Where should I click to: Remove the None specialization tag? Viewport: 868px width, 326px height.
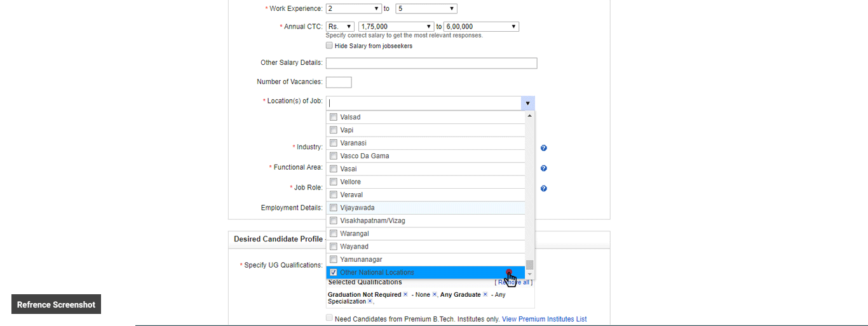(435, 294)
